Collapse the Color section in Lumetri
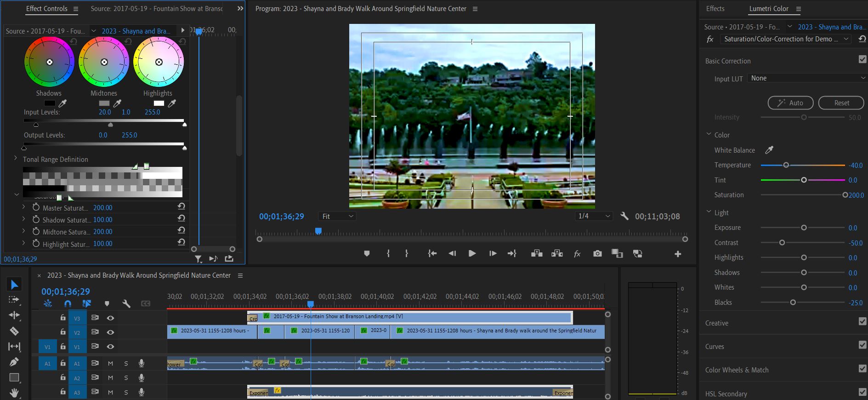Viewport: 868px width, 400px height. (709, 134)
